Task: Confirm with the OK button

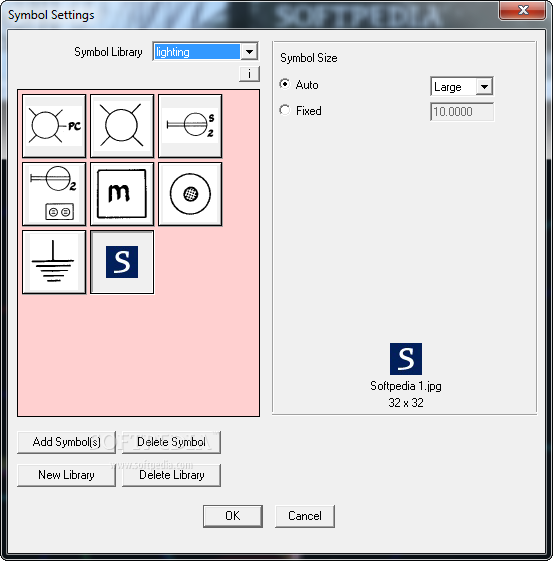Action: [x=233, y=516]
